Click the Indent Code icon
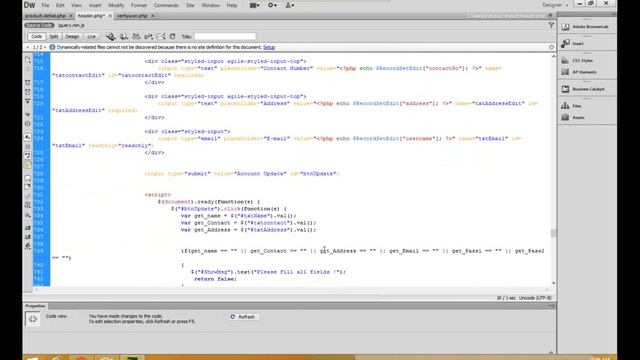 coord(28,228)
